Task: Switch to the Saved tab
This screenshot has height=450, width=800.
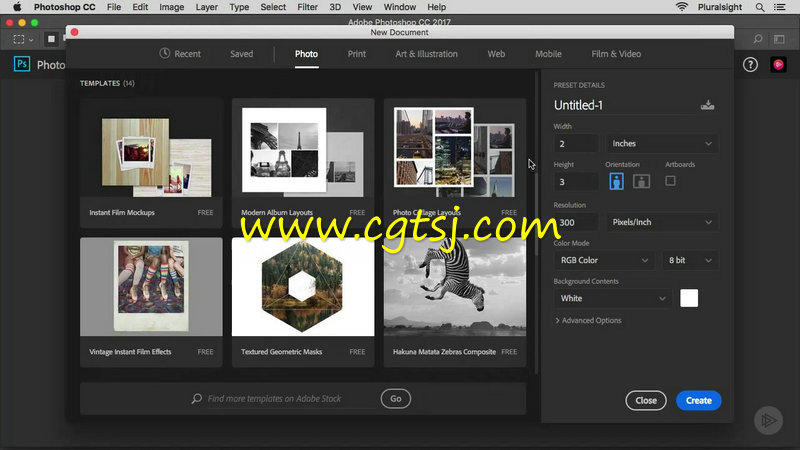Action: tap(241, 54)
